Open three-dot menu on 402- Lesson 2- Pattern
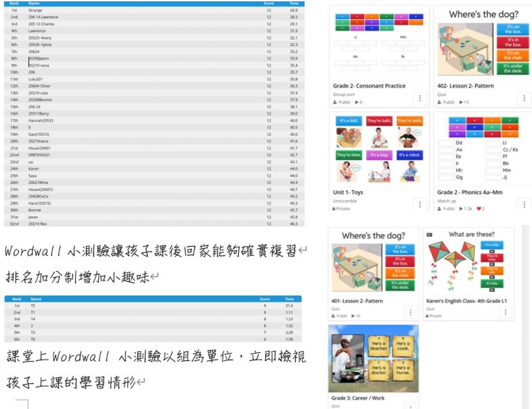 click(524, 98)
